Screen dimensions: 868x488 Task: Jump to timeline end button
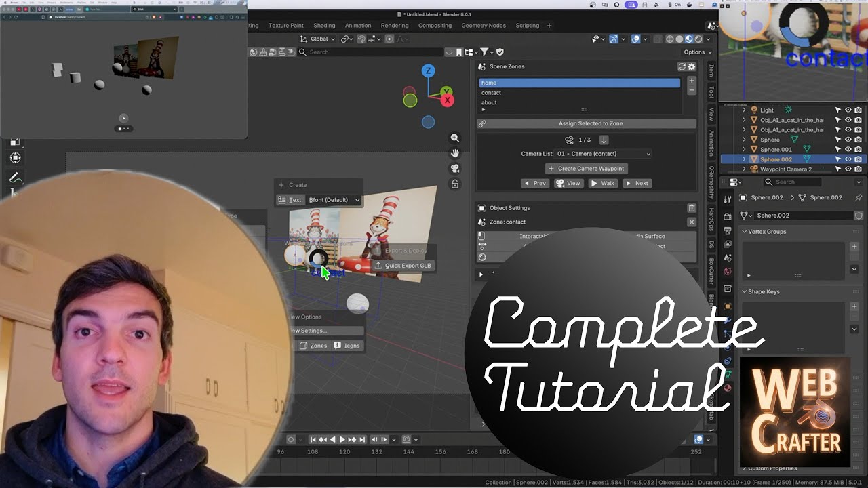pyautogui.click(x=362, y=440)
